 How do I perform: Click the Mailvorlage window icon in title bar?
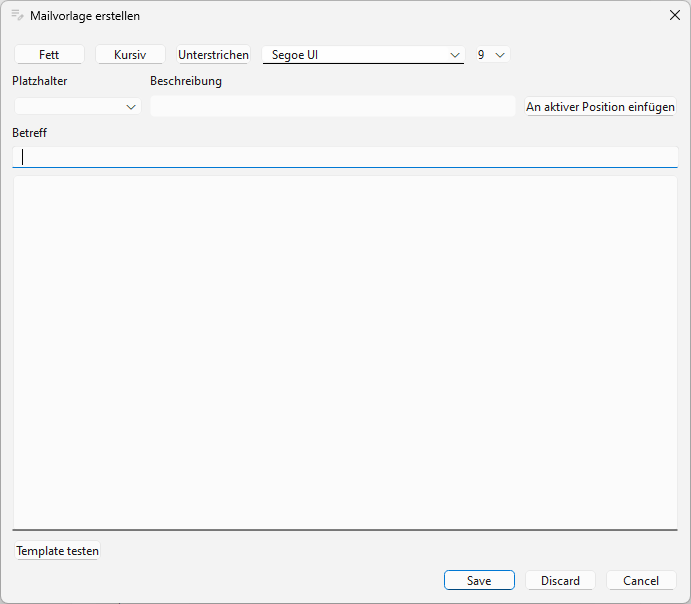pyautogui.click(x=17, y=15)
